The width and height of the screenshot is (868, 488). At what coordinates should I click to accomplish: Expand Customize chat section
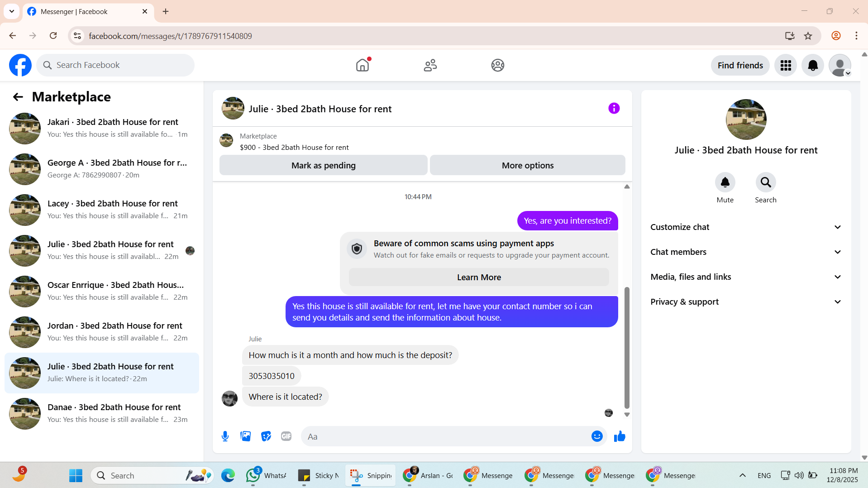pos(746,227)
